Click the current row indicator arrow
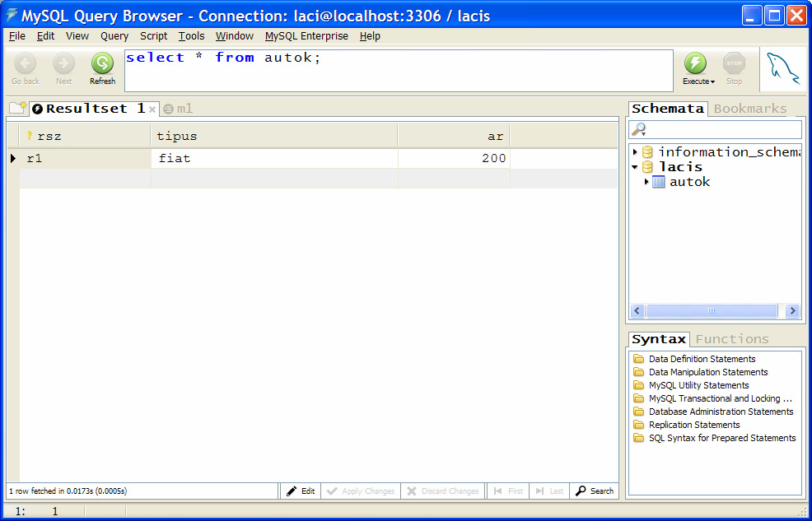Viewport: 812px width, 521px height. [x=13, y=158]
